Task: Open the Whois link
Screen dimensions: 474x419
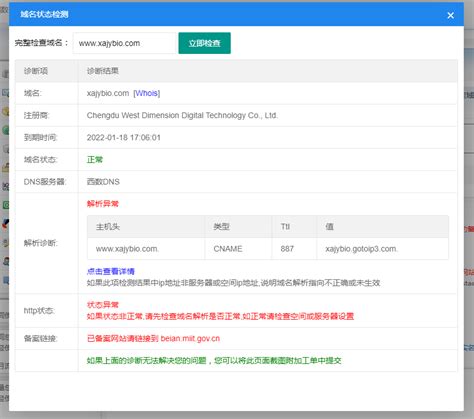Action: pos(147,93)
